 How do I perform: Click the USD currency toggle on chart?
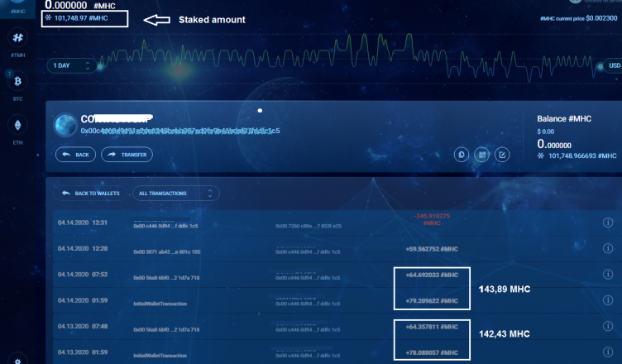[614, 65]
